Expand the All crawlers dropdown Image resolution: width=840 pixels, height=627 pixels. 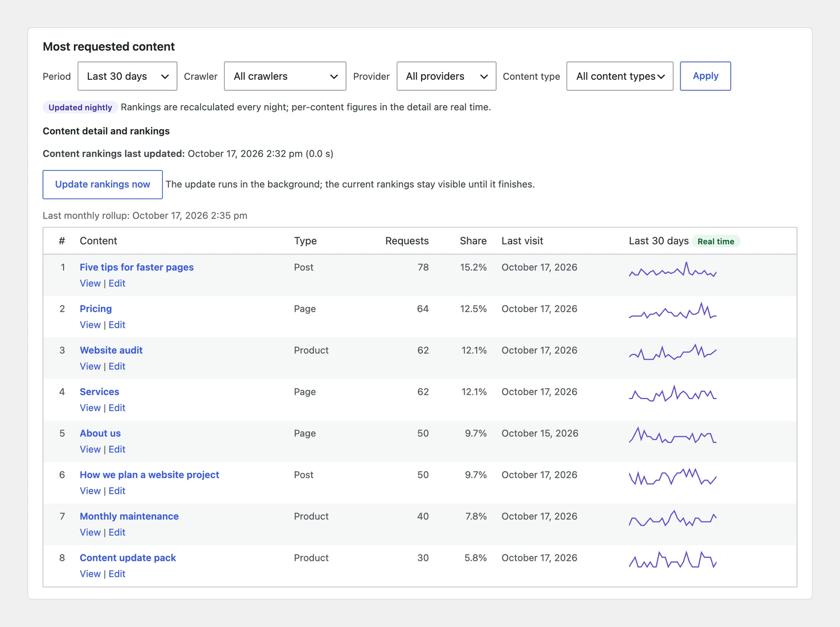point(285,76)
